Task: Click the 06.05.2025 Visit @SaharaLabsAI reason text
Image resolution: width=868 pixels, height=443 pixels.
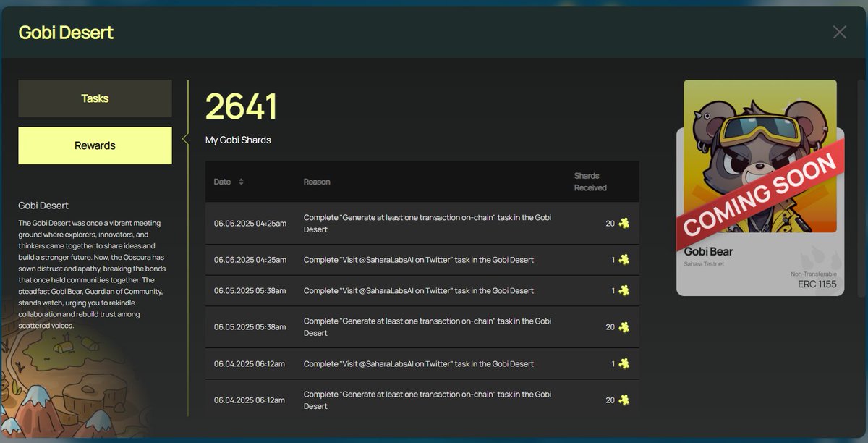Action: (419, 290)
